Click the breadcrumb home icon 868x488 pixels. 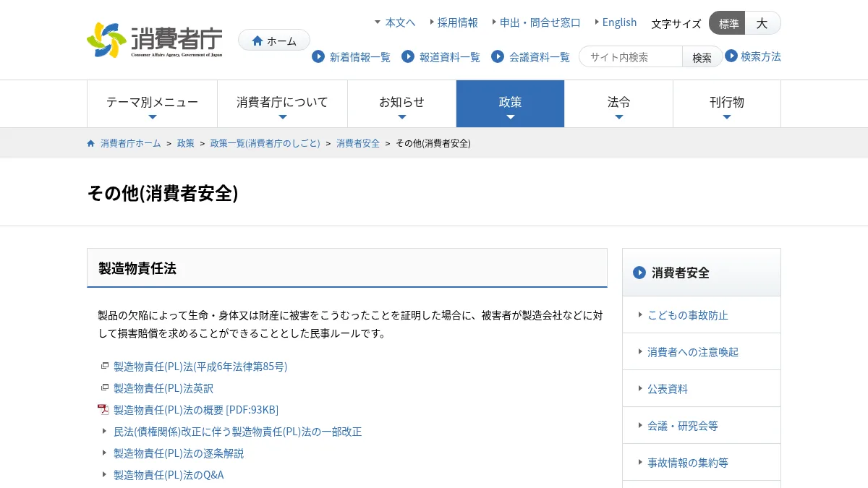pos(90,143)
